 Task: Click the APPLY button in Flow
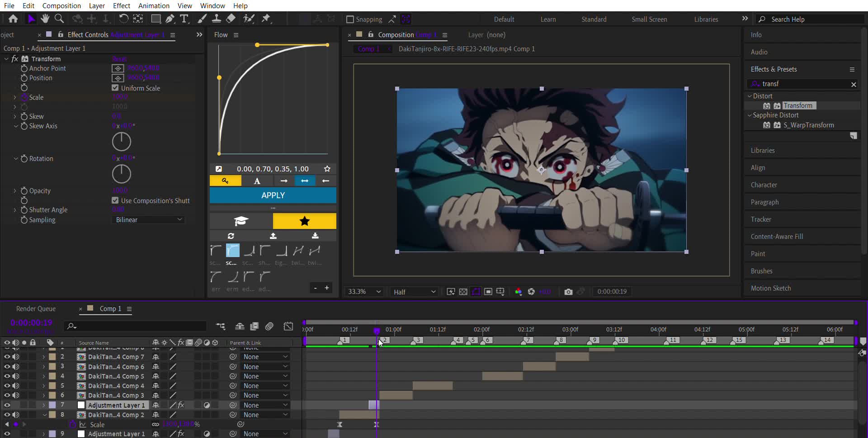point(273,195)
